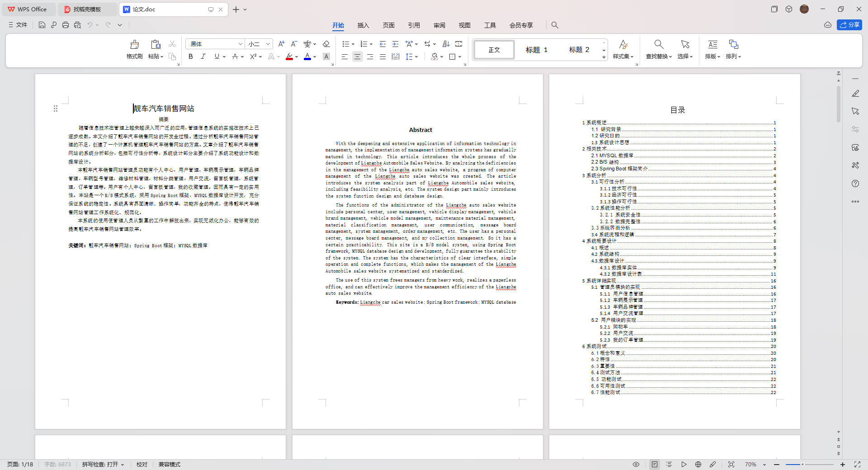Click the Format Painter icon
868x470 pixels.
pos(134,44)
